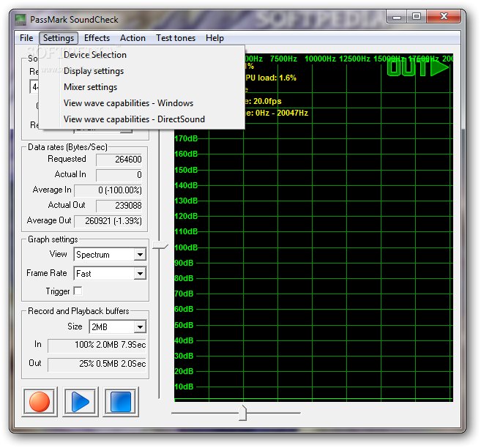Click the Average Out field 260921

108,221
